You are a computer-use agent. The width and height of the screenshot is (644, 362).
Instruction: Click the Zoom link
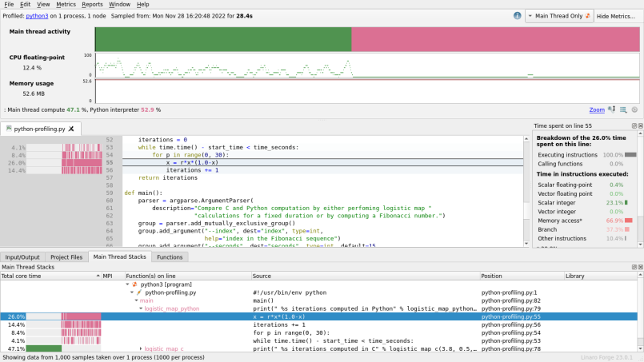pos(597,109)
